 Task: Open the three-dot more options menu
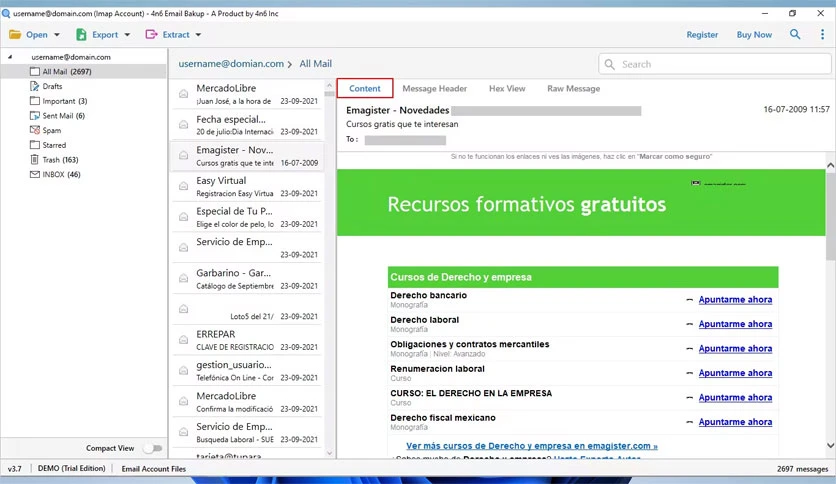822,34
